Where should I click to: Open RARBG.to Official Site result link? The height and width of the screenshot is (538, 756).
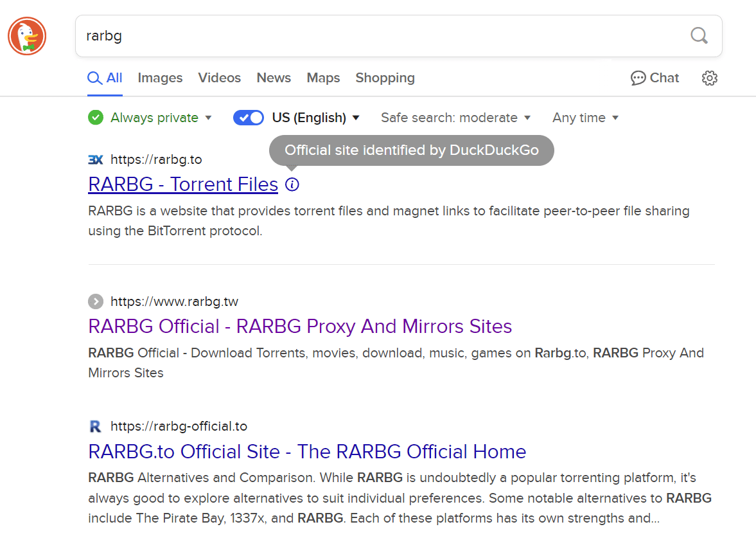(307, 452)
